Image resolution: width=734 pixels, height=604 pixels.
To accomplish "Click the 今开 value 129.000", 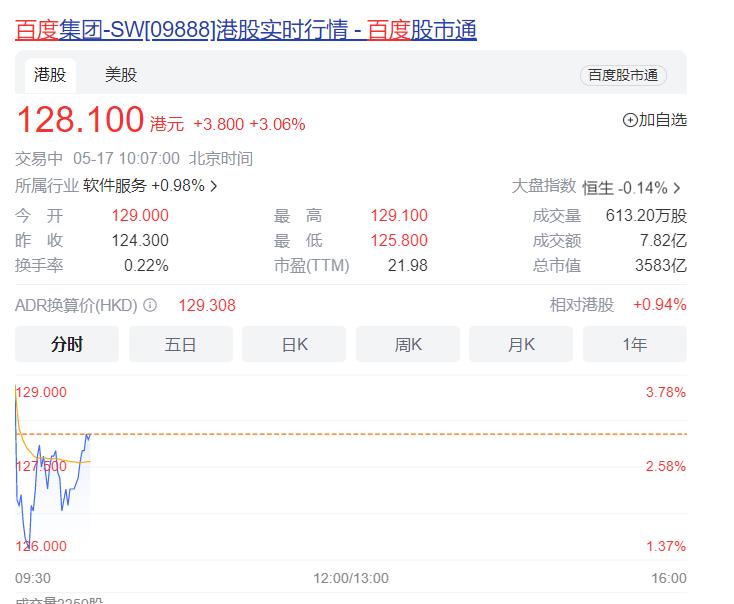I will pyautogui.click(x=140, y=215).
